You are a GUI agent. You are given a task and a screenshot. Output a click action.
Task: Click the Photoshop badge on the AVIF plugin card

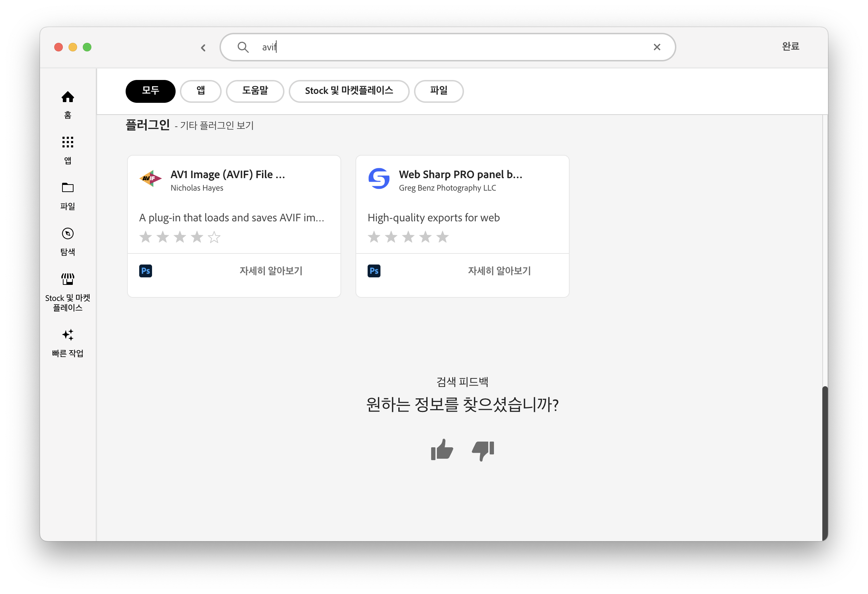146,271
